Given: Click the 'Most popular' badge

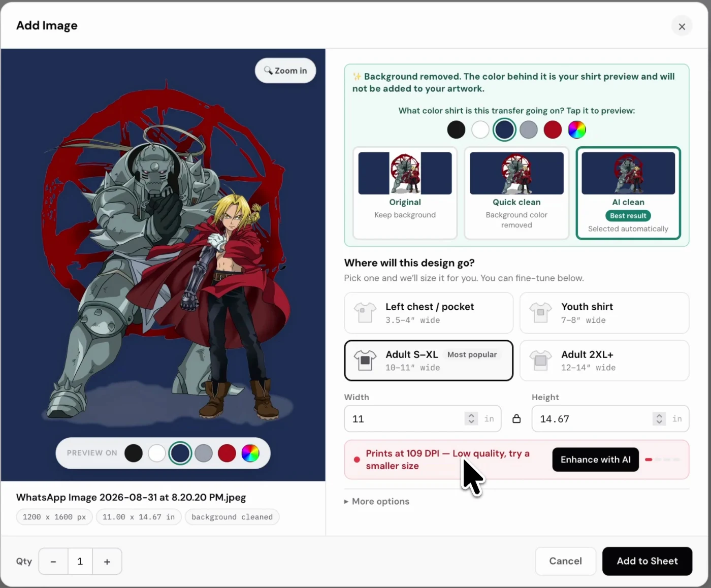Looking at the screenshot, I should 472,354.
